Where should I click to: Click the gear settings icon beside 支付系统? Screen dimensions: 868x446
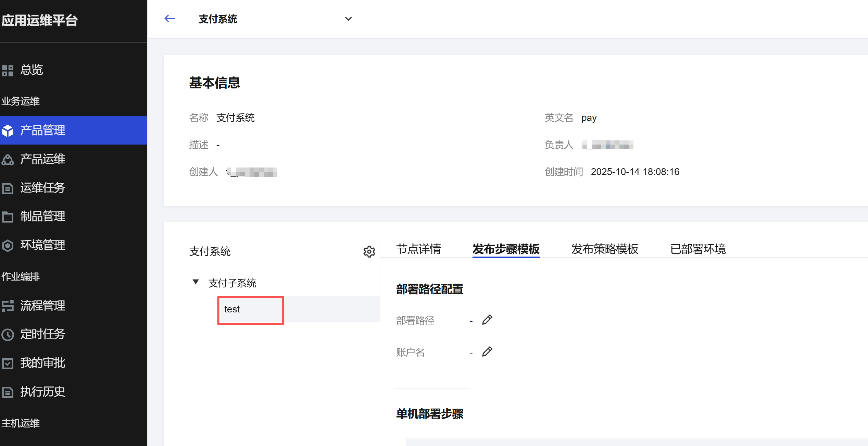[x=369, y=252]
